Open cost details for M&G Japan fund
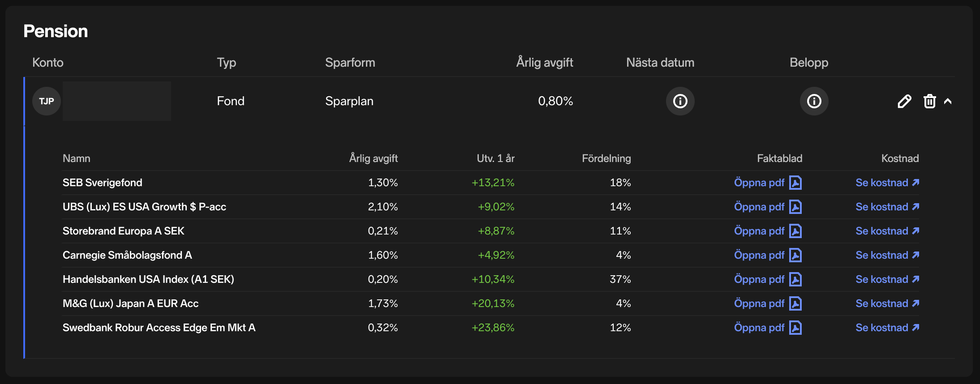 pos(887,303)
